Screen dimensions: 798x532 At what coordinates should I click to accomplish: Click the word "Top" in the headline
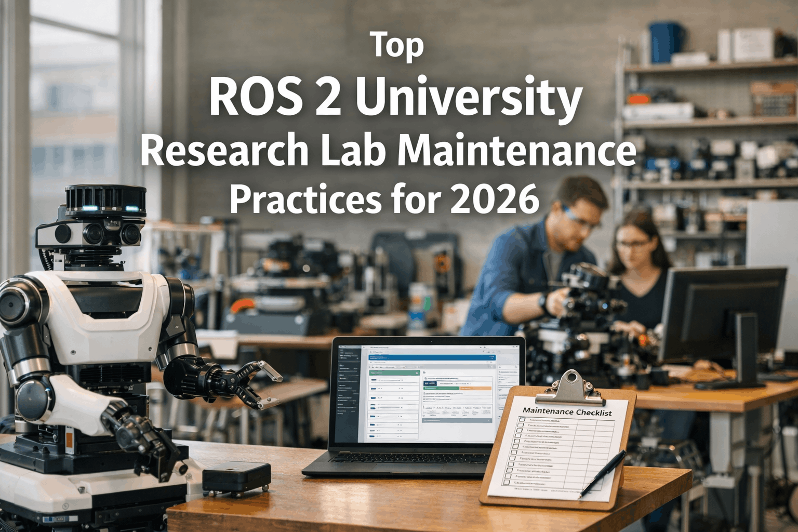[x=397, y=47]
